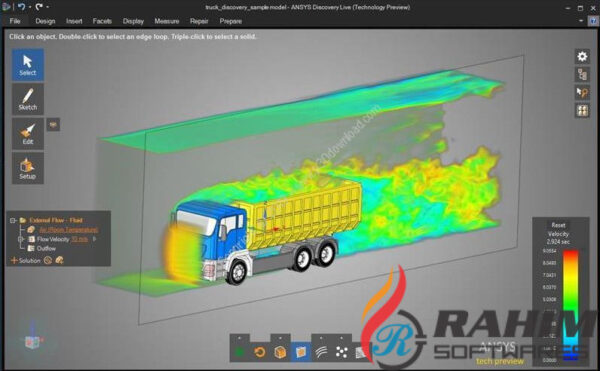
Task: Choose the Sketch tool
Action: pos(28,99)
